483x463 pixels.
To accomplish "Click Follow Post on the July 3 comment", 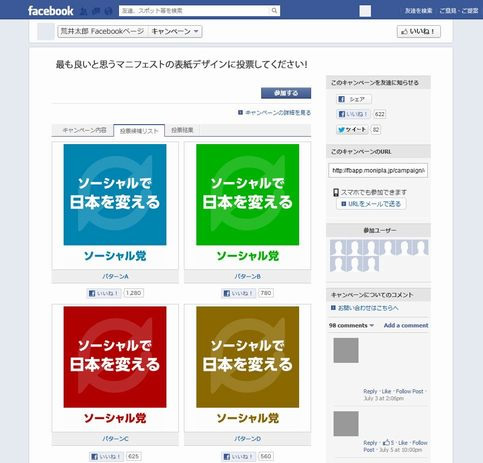I will pyautogui.click(x=409, y=391).
